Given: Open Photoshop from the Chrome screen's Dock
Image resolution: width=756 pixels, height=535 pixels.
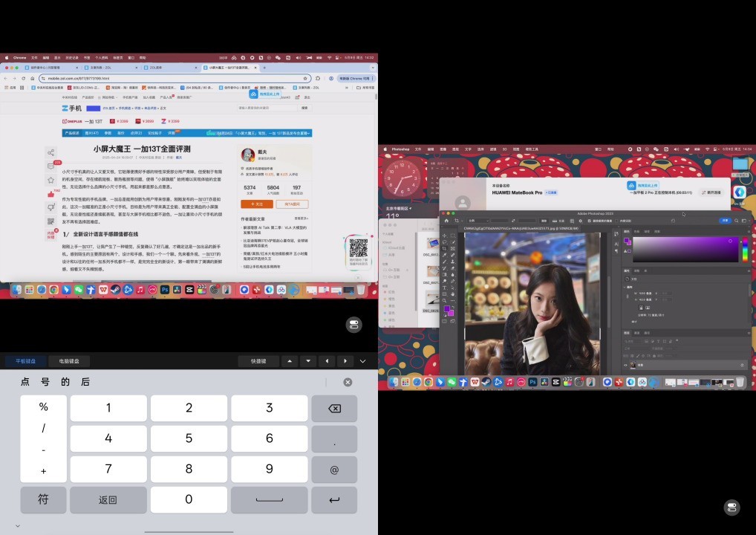Looking at the screenshot, I should click(x=165, y=290).
